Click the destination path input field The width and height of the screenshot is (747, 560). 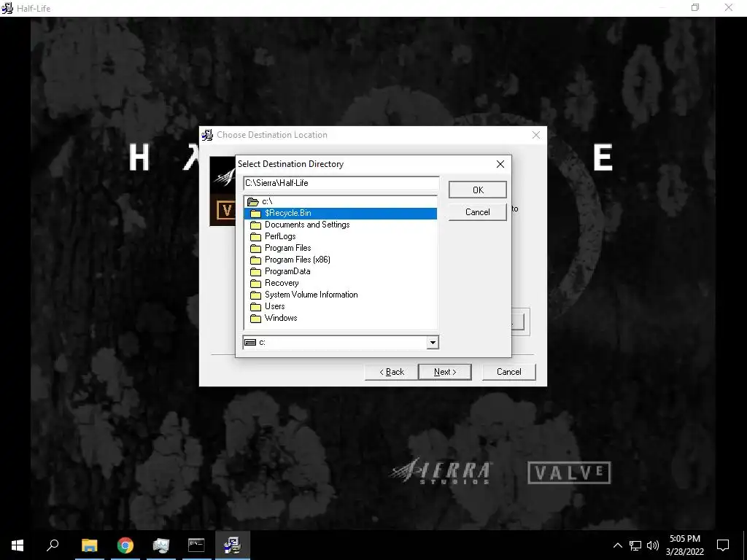[341, 183]
